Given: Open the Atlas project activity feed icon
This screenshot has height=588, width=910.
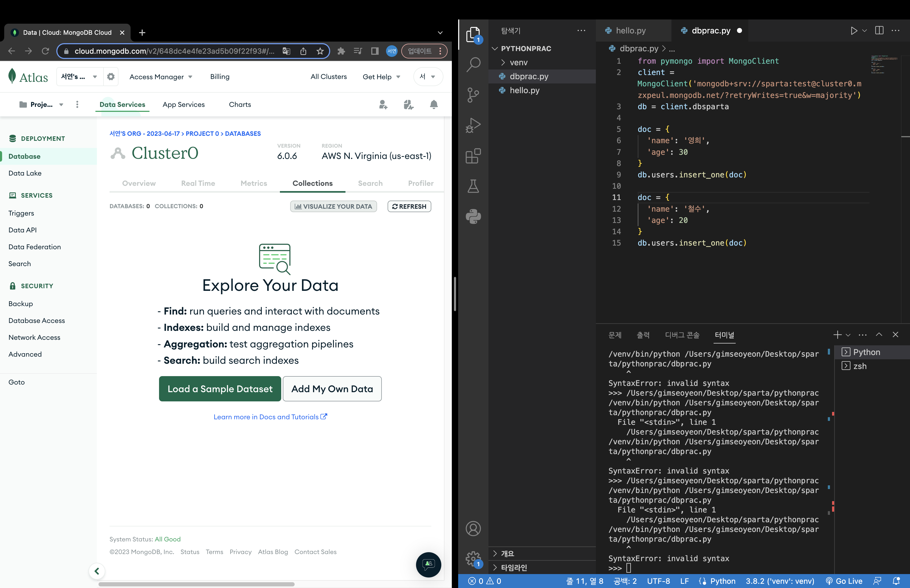Looking at the screenshot, I should pyautogui.click(x=409, y=104).
